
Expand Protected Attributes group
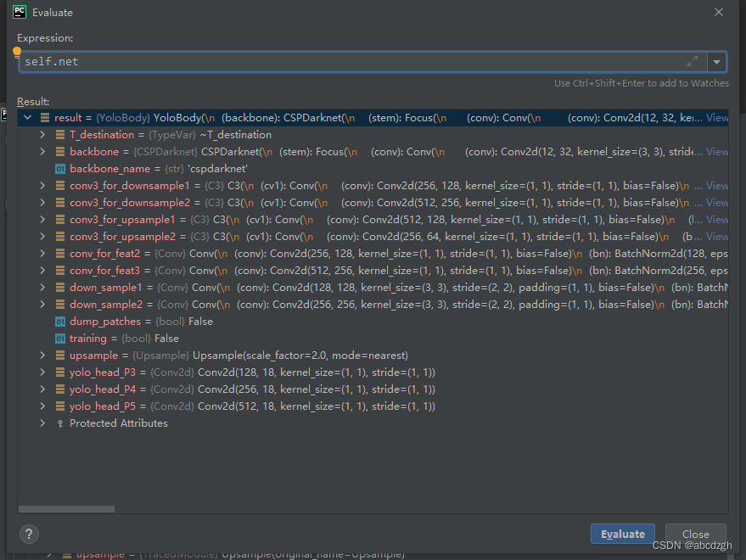[42, 423]
